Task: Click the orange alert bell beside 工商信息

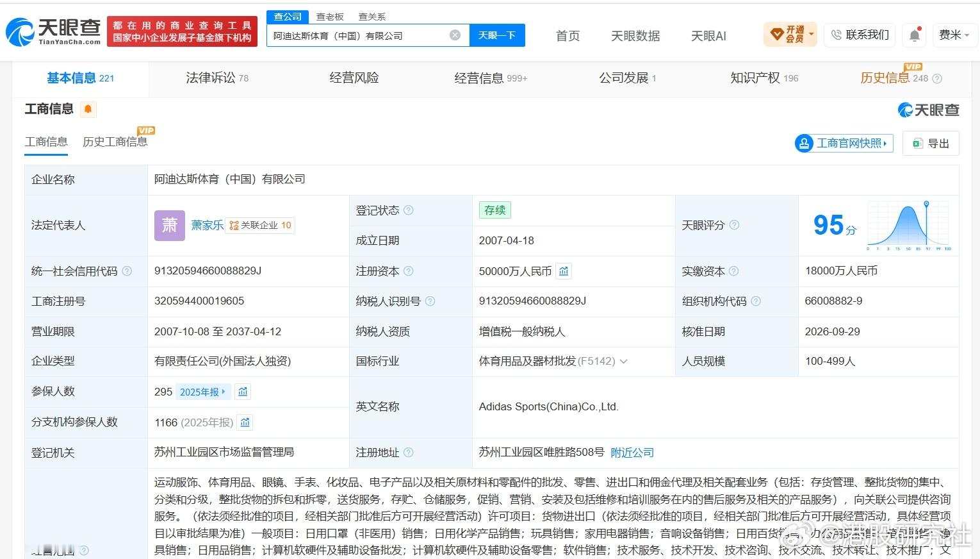Action: [88, 109]
